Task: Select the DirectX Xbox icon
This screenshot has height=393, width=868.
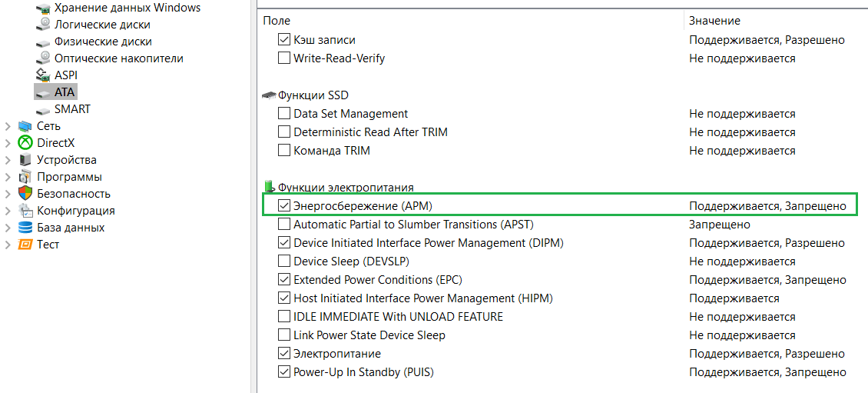Action: click(x=25, y=143)
